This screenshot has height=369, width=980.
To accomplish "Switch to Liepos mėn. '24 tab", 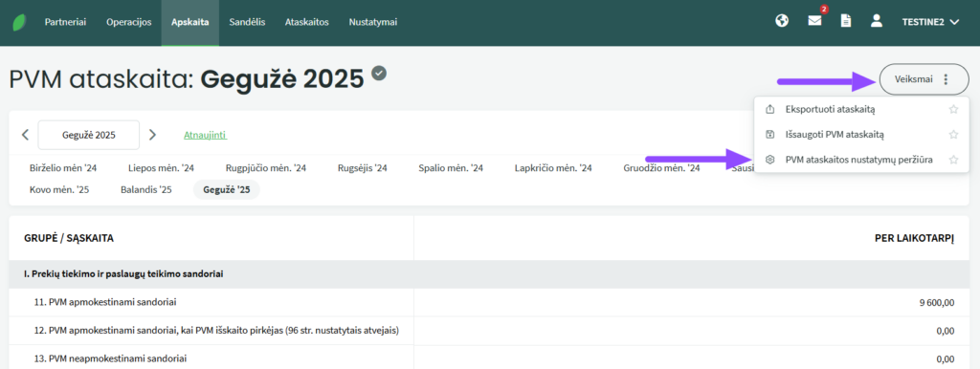I will 161,168.
